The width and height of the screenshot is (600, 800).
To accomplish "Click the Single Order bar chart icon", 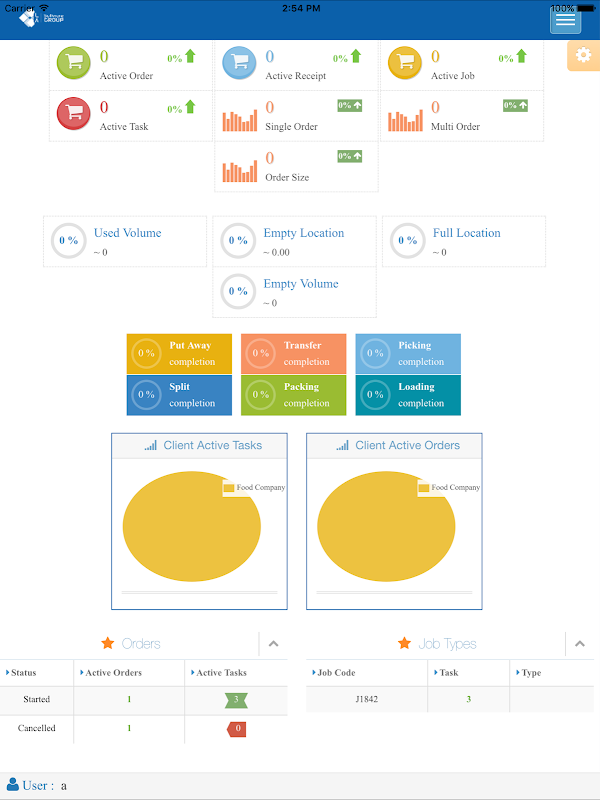I will [x=240, y=120].
